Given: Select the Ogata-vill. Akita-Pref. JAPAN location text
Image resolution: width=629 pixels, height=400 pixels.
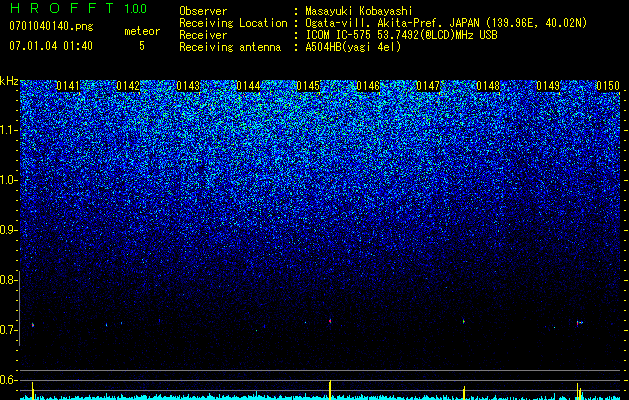Looking at the screenshot, I should [x=446, y=23].
